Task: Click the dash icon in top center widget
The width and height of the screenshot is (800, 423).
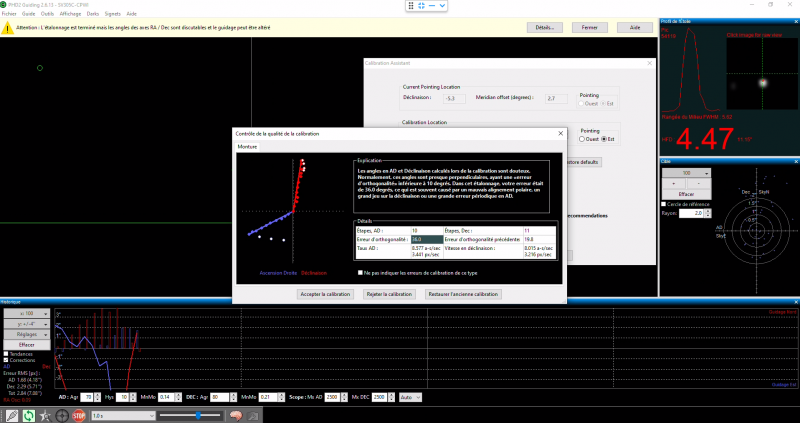Action: [x=432, y=6]
